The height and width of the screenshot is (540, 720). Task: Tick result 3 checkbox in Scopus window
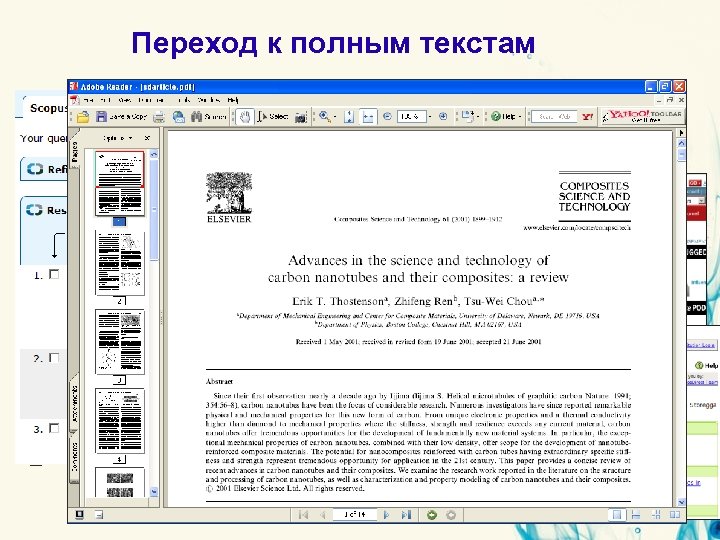(x=54, y=428)
